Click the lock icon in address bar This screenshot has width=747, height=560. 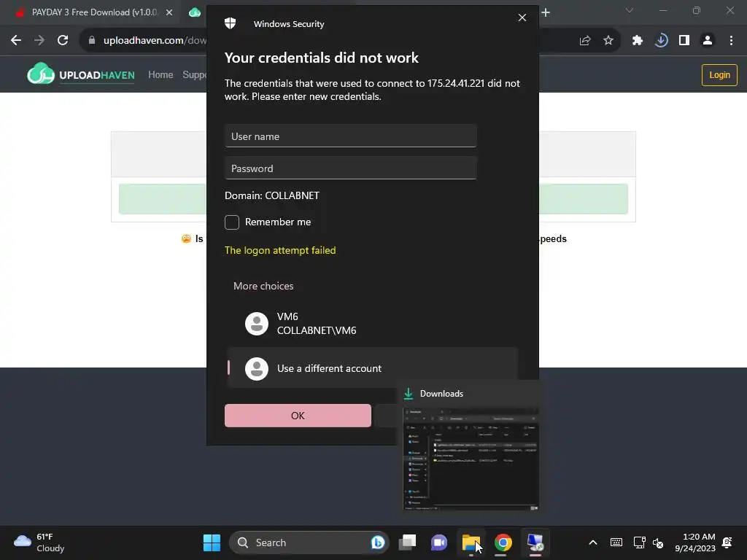tap(91, 41)
